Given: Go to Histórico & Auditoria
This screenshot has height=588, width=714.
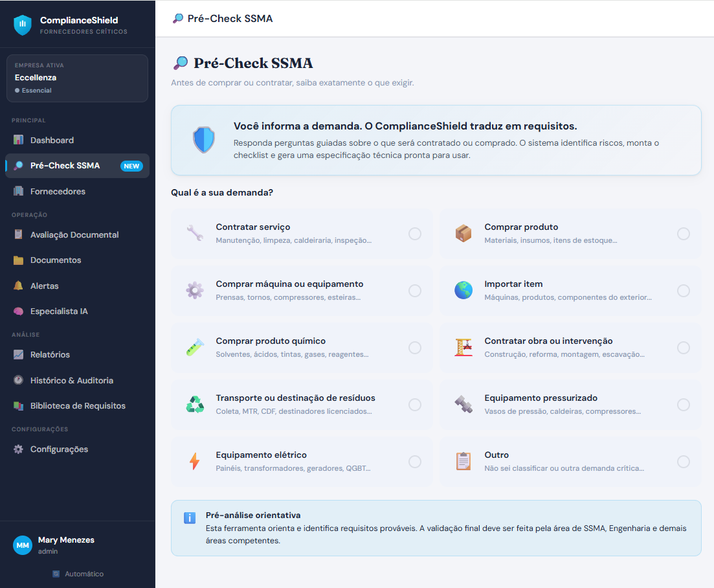Looking at the screenshot, I should tap(78, 380).
